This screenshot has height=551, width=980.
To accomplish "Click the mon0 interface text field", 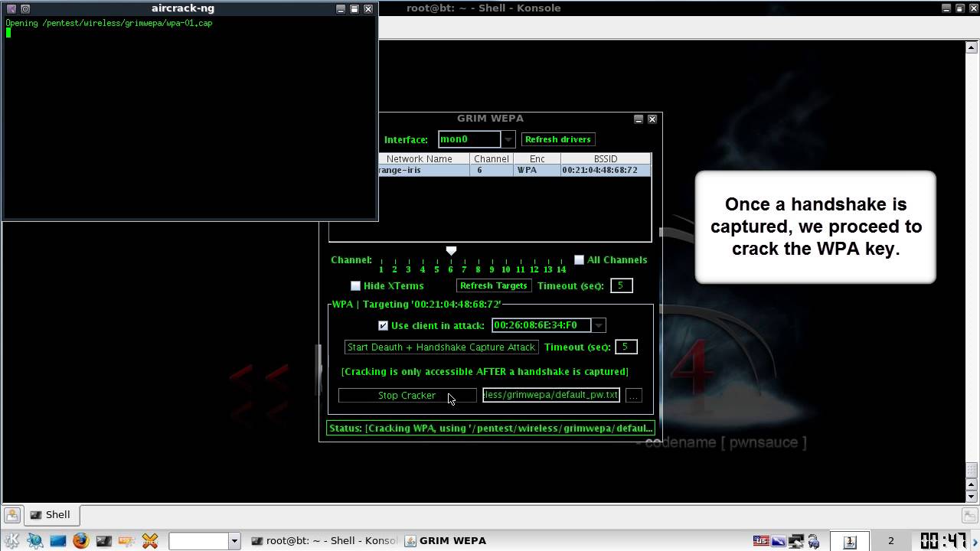I will (469, 139).
